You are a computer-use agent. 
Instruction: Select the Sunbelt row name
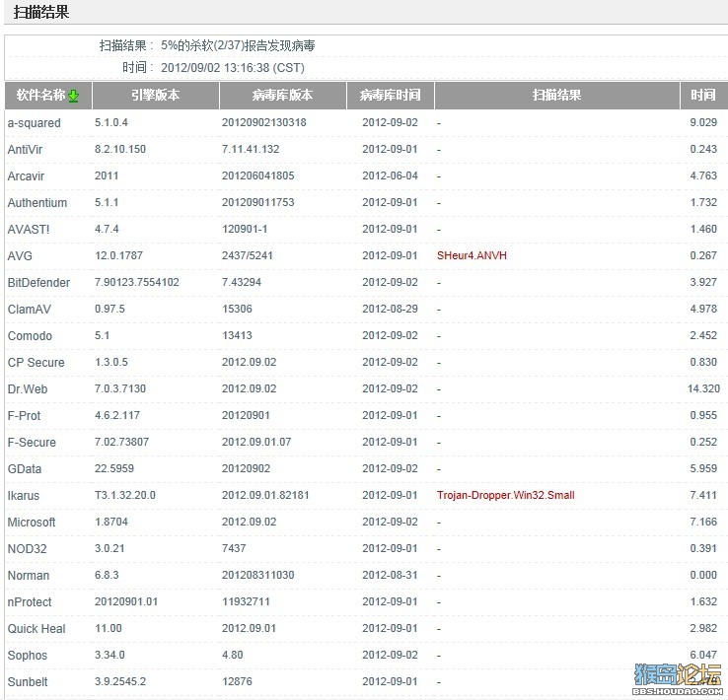coord(28,682)
